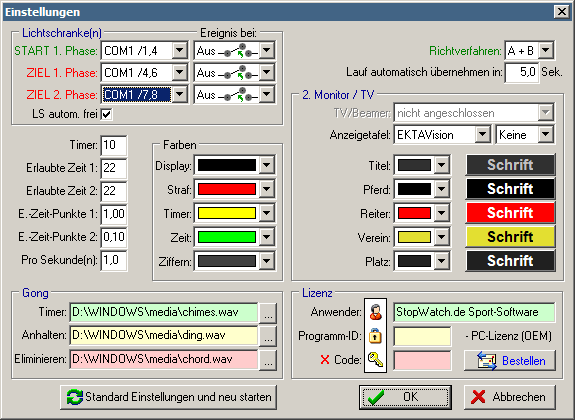Click the padlock icon beside Programm-ID

376,336
